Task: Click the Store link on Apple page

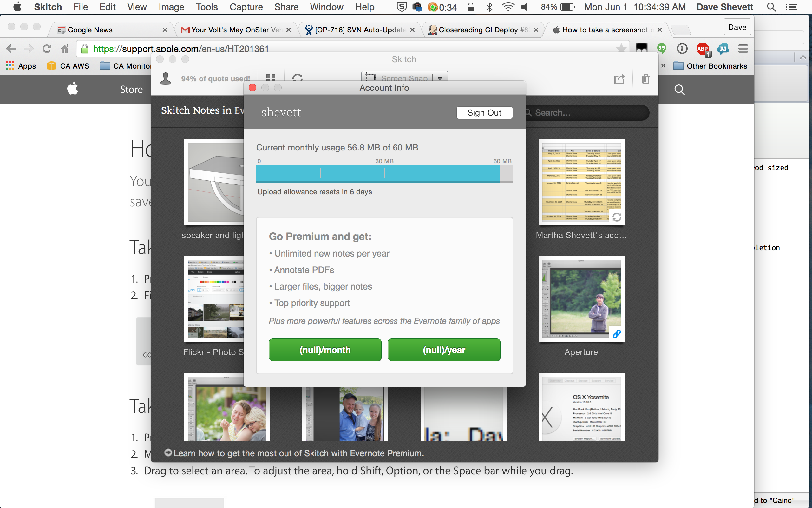Action: pyautogui.click(x=132, y=89)
